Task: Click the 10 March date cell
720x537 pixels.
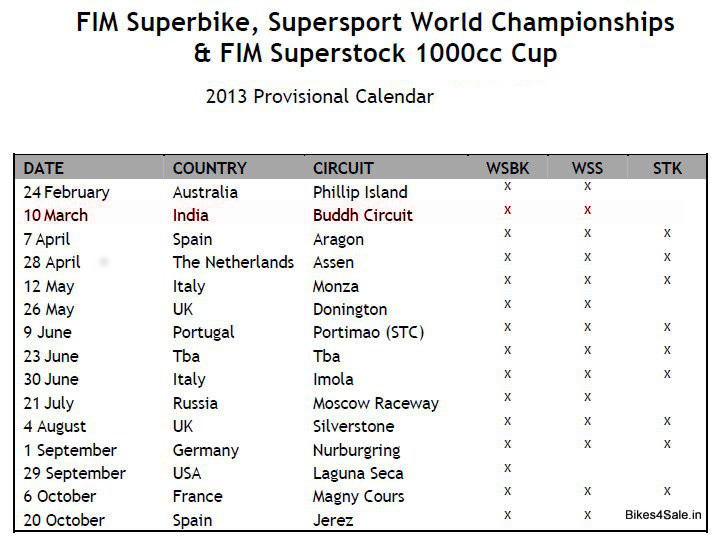Action: [55, 215]
